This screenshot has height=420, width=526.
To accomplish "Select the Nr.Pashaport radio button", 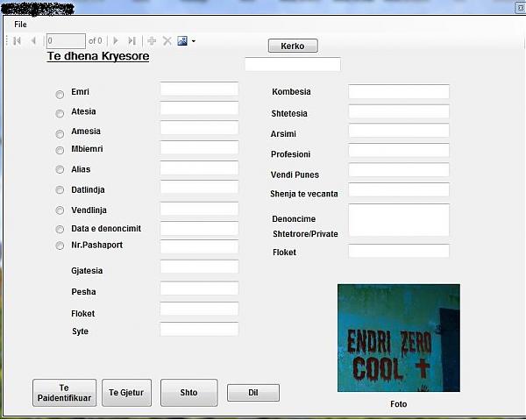I will point(60,246).
